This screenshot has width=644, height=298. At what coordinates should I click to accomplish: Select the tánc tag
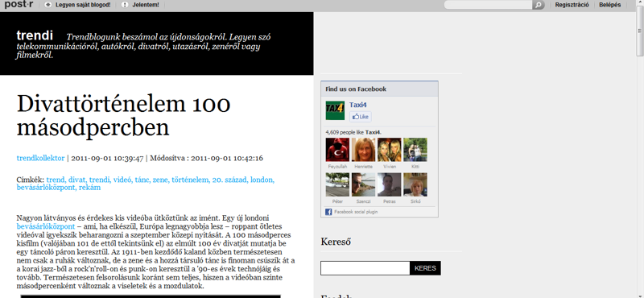(x=142, y=180)
